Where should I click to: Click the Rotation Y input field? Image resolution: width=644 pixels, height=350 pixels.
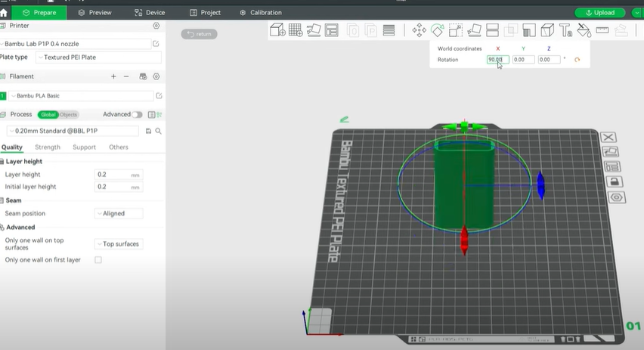click(523, 60)
